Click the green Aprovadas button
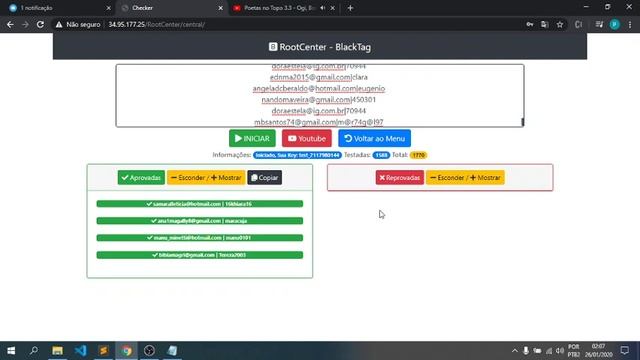The width and height of the screenshot is (640, 360). pos(141,178)
